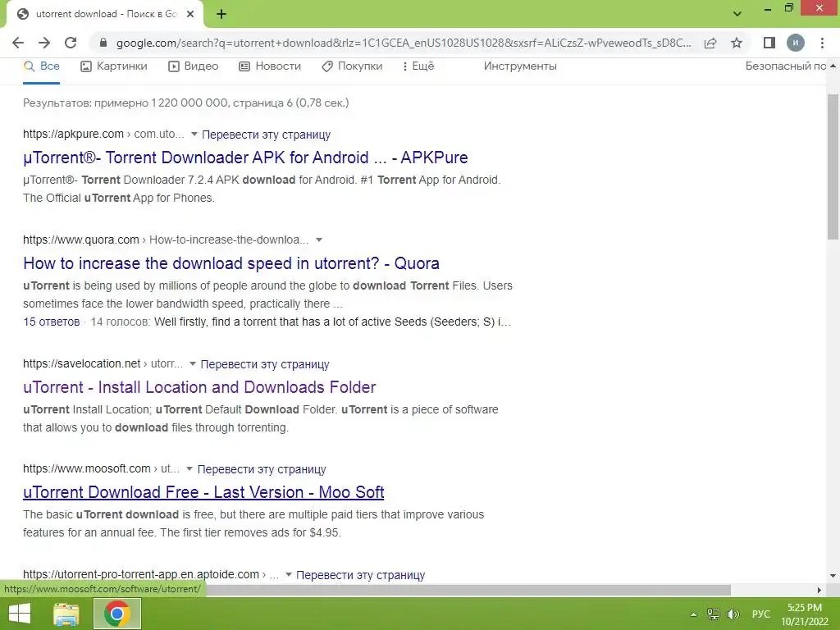This screenshot has height=630, width=840.
Task: Switch to the Новости tab
Action: (x=270, y=66)
